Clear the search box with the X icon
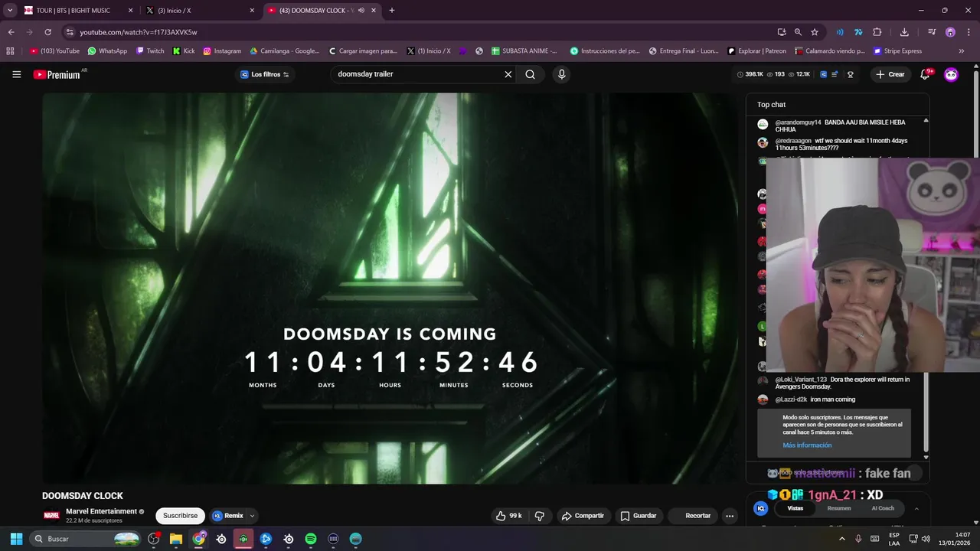Viewport: 980px width, 551px height. point(508,74)
